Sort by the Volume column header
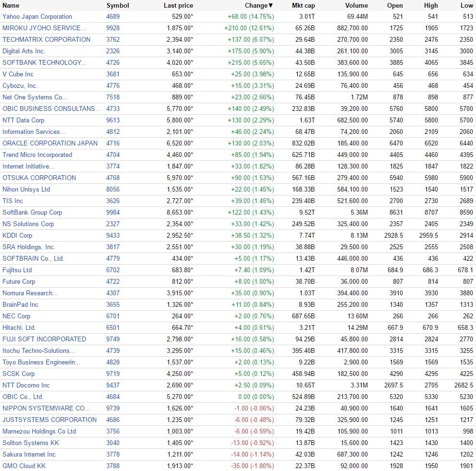The height and width of the screenshot is (471, 476). (x=356, y=5)
